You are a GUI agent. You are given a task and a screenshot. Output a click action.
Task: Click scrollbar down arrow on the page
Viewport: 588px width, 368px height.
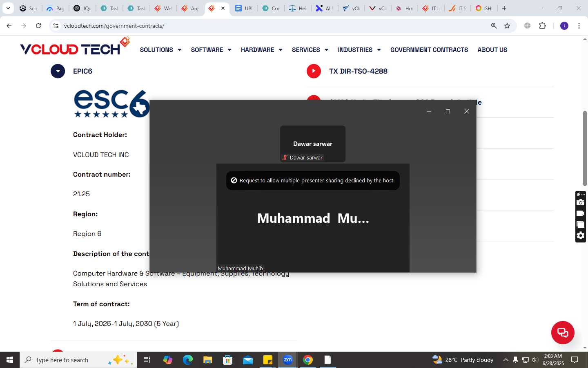point(585,348)
